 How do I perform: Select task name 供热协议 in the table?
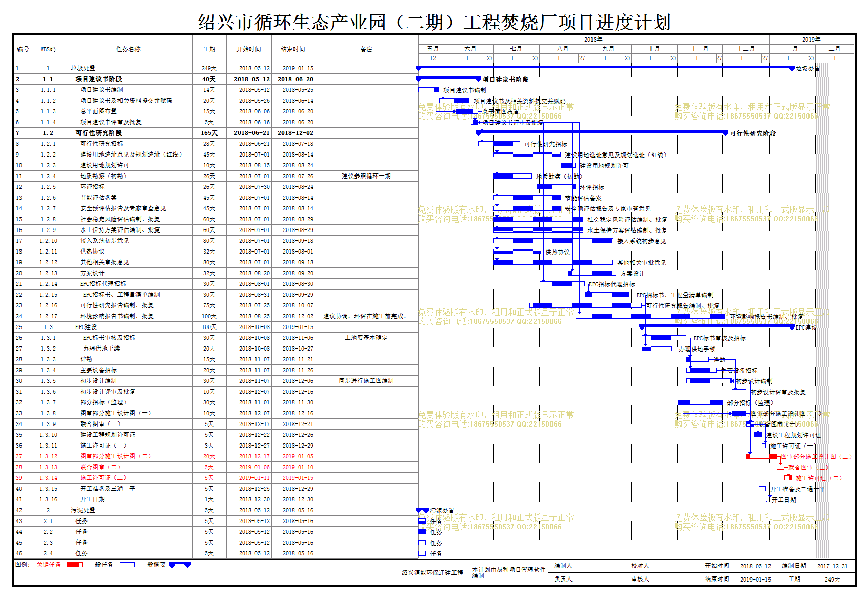coord(92,252)
